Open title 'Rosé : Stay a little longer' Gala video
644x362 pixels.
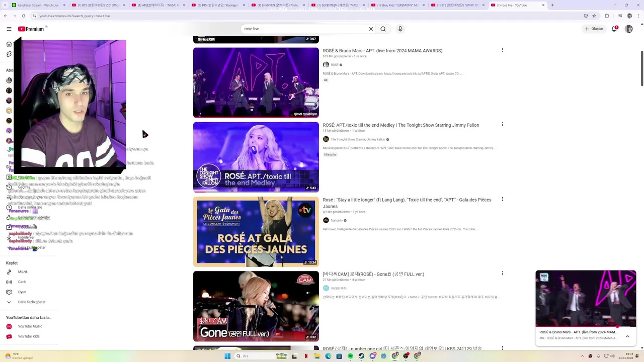click(x=407, y=203)
